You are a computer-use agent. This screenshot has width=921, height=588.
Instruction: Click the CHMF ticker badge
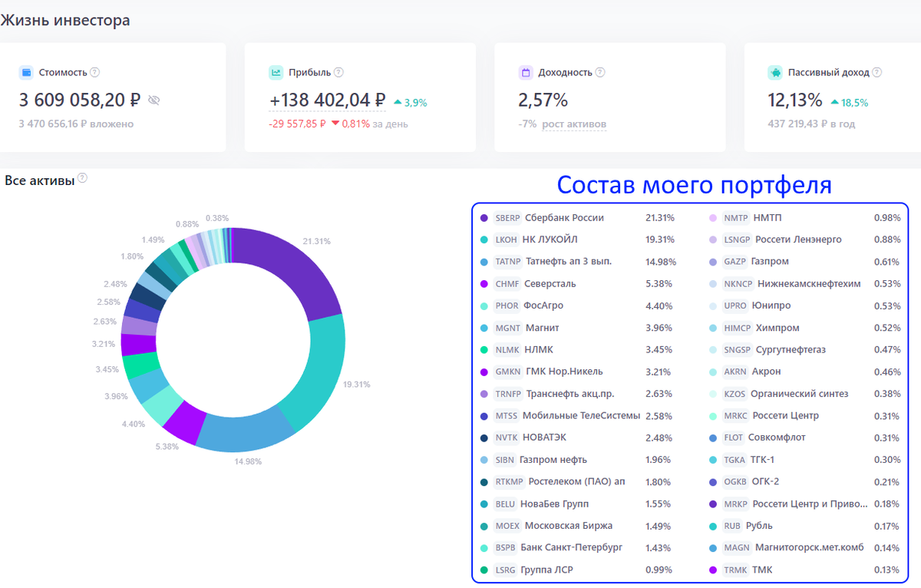pyautogui.click(x=507, y=284)
